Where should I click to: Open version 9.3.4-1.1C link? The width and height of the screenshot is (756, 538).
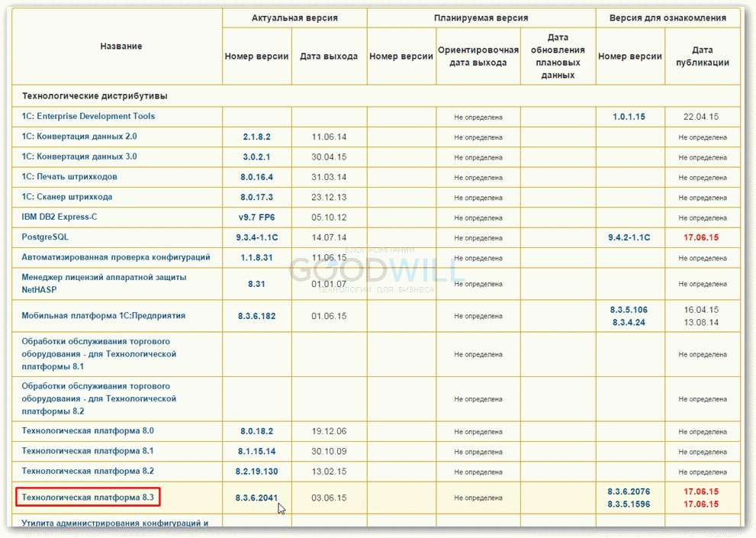(x=257, y=238)
